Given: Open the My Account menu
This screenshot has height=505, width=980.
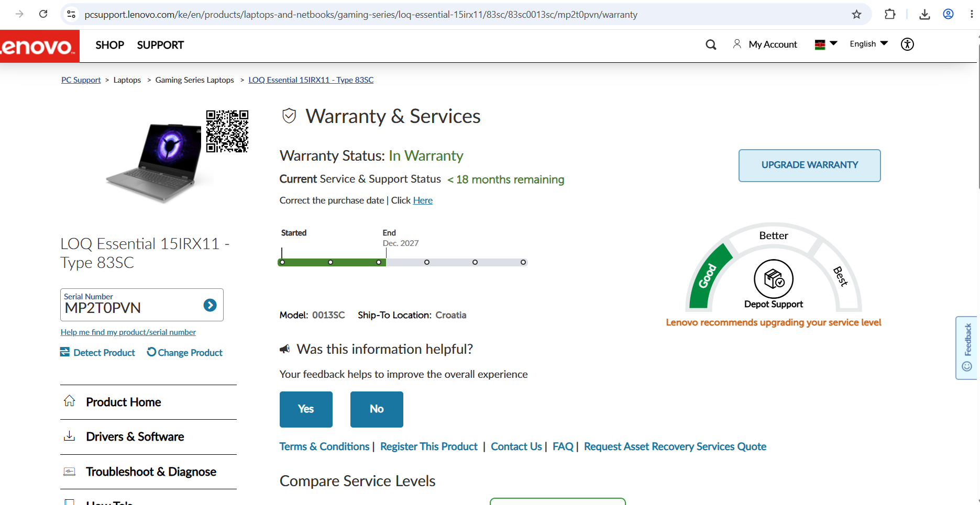Looking at the screenshot, I should click(x=765, y=44).
